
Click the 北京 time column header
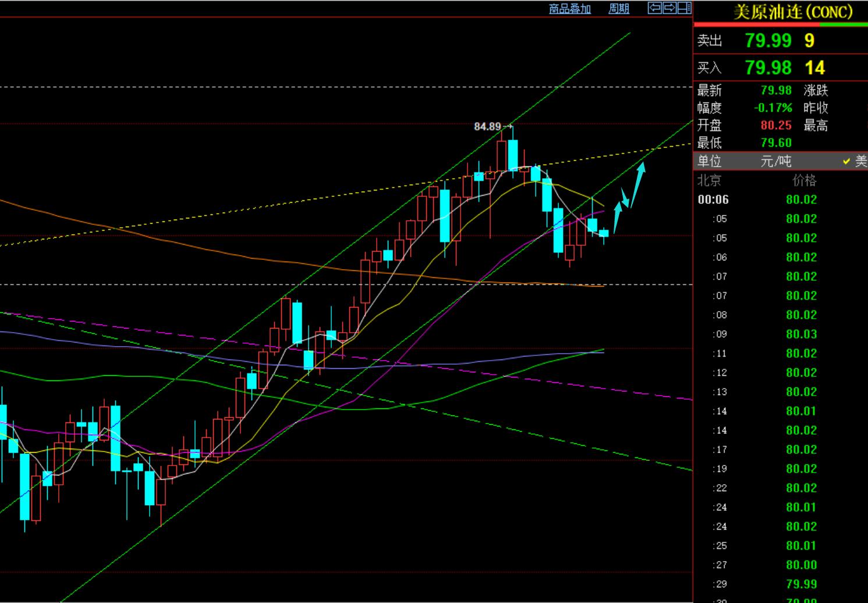point(709,181)
